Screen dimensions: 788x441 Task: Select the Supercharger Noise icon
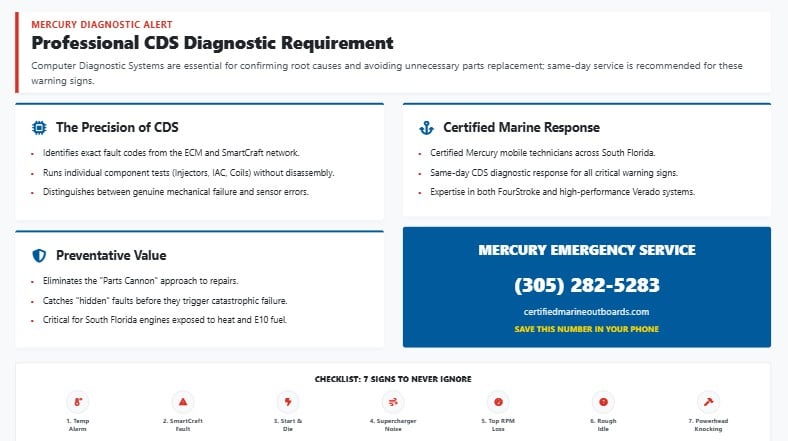tap(393, 402)
